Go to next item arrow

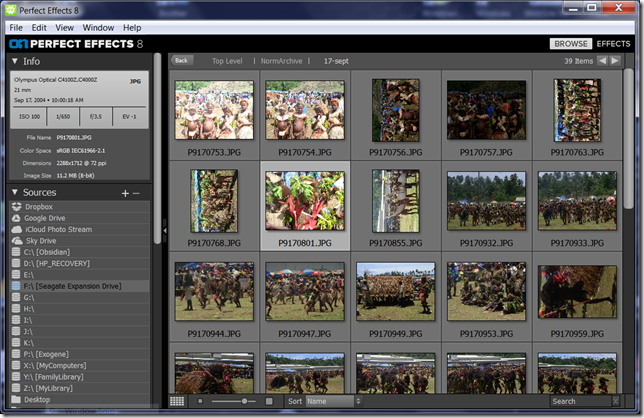tap(614, 61)
